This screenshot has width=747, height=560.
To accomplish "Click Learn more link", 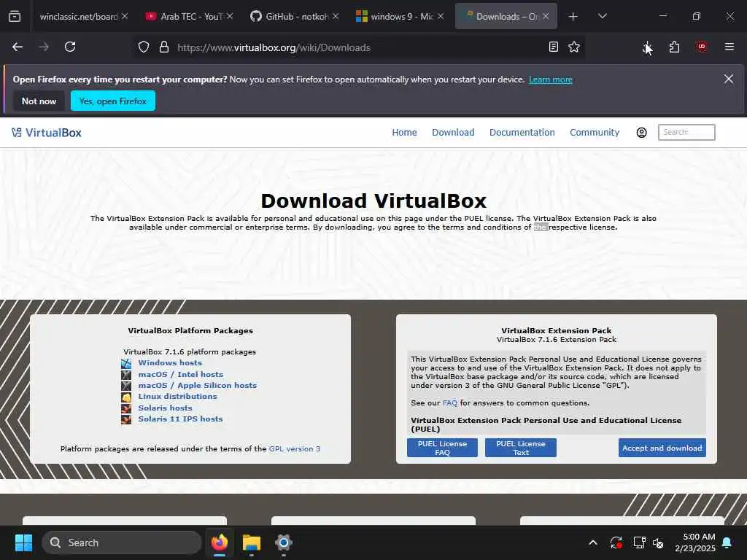I will point(550,79).
